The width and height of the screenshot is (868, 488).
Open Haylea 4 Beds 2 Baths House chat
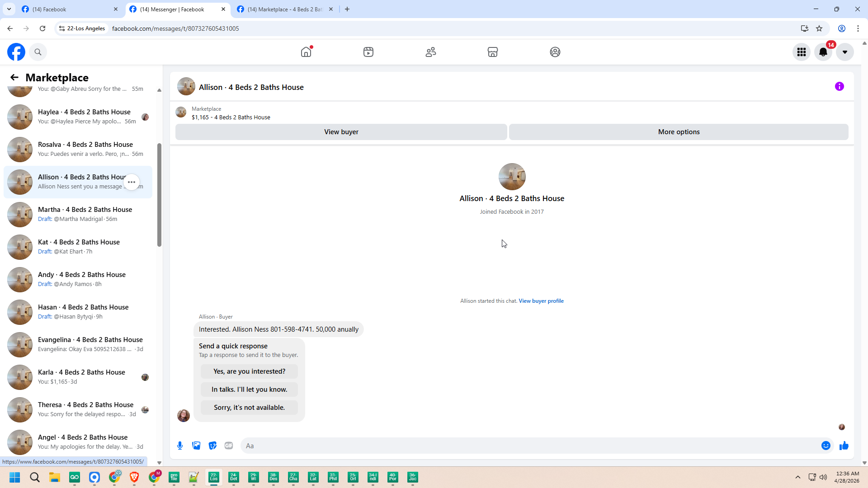(x=78, y=117)
